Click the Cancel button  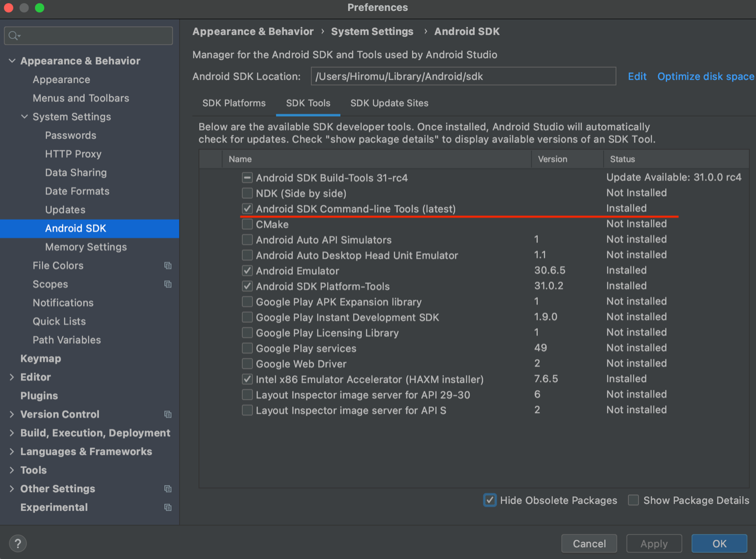pos(589,543)
